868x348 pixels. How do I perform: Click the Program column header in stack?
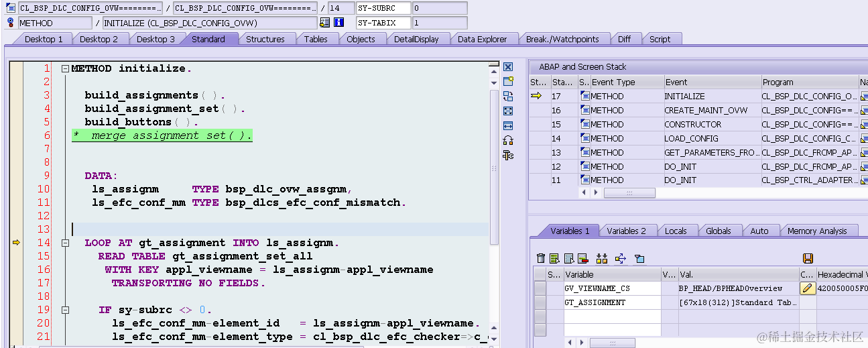click(x=809, y=82)
